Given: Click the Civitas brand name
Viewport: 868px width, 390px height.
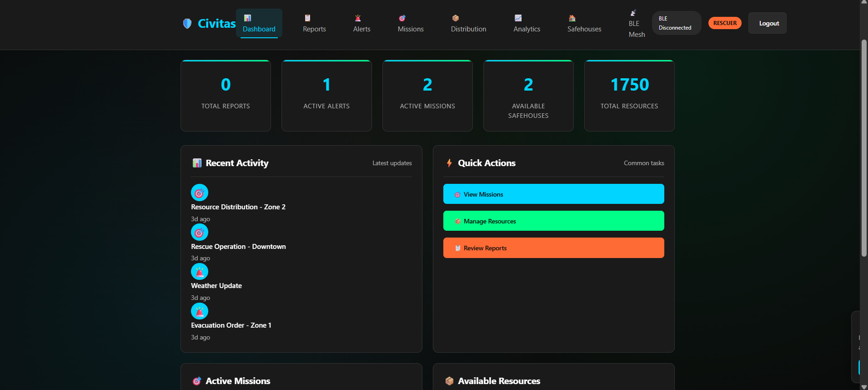Looking at the screenshot, I should [217, 23].
